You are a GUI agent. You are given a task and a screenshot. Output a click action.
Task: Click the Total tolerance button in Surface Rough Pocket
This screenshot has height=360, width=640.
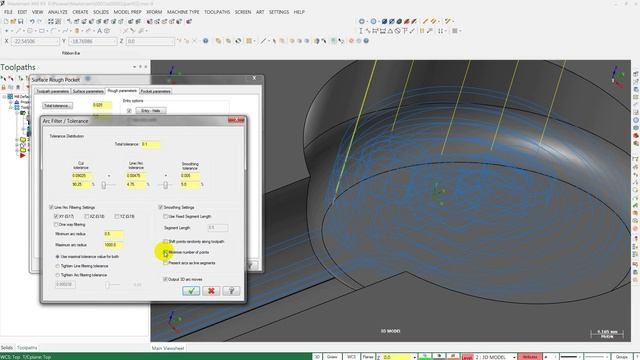click(58, 106)
